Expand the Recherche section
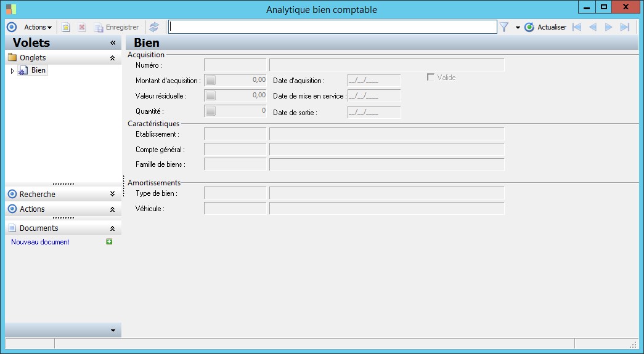Image resolution: width=644 pixels, height=354 pixels. coord(113,194)
